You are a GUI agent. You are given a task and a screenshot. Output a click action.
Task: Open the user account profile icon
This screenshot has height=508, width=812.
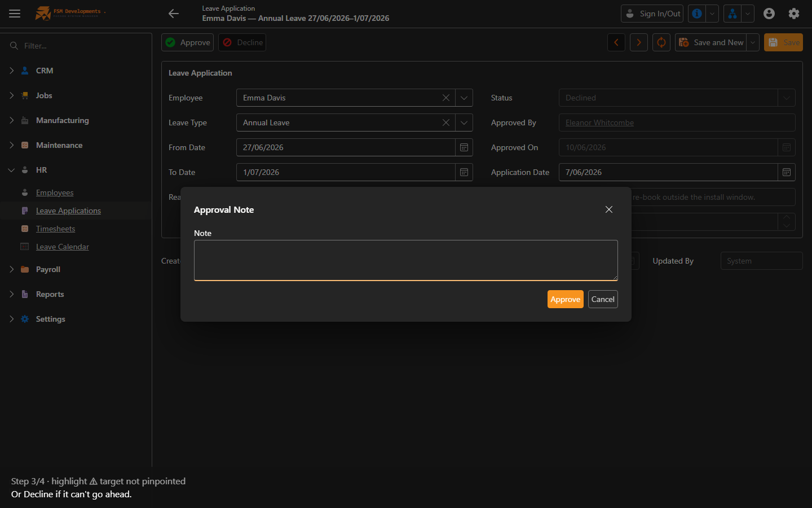point(769,14)
